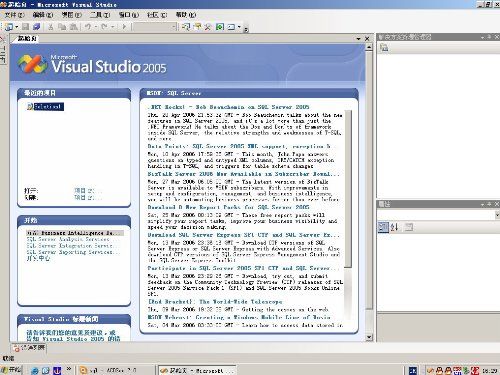Click the Copy toolbar icon
The width and height of the screenshot is (500, 375).
click(x=62, y=27)
